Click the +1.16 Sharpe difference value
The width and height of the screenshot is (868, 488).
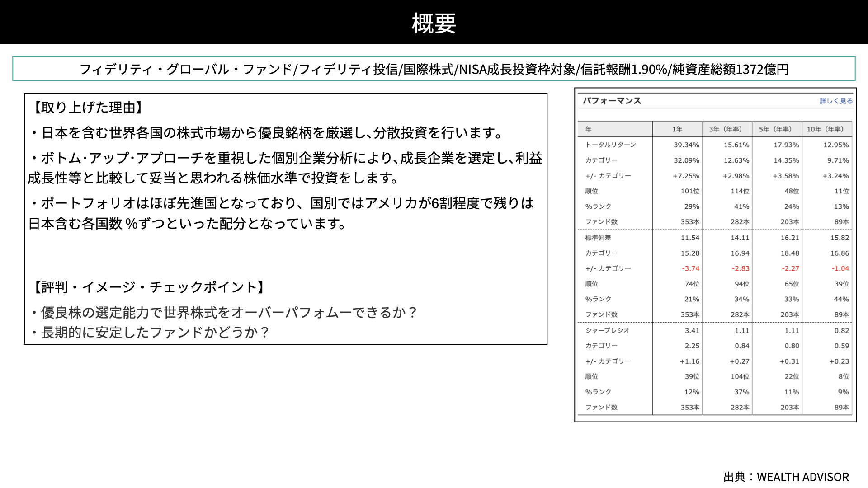coord(689,361)
